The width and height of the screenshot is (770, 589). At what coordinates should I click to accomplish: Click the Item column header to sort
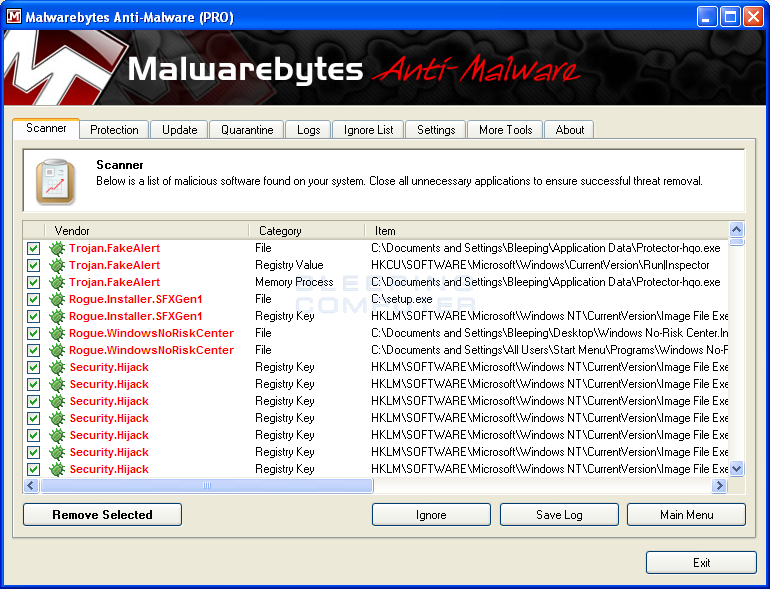pyautogui.click(x=545, y=230)
